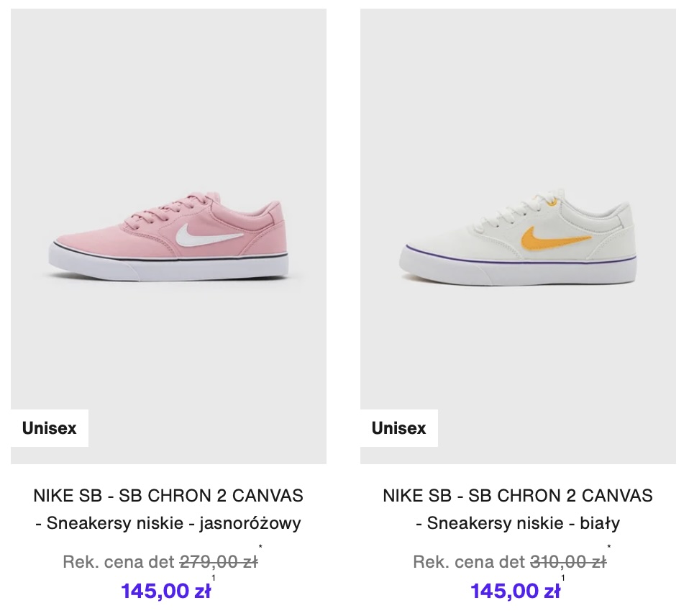The image size is (689, 616).
Task: Open the NIKE SB title above biały
Action: 518,496
